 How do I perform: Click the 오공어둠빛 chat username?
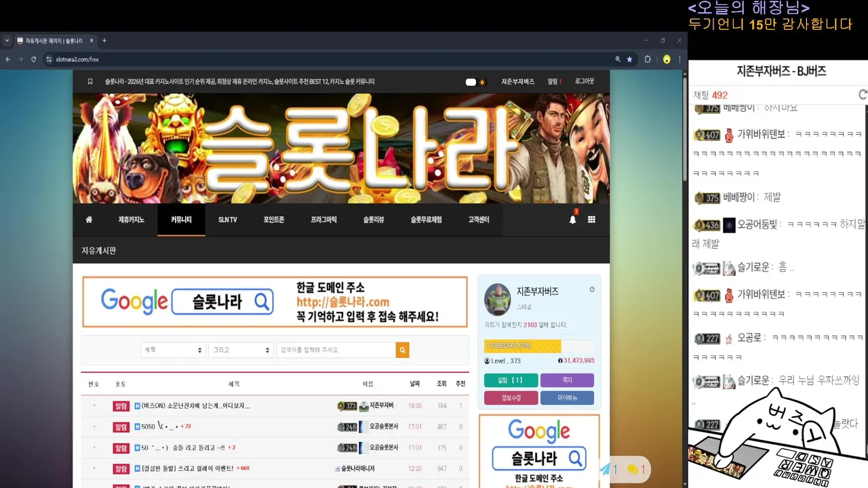click(757, 224)
